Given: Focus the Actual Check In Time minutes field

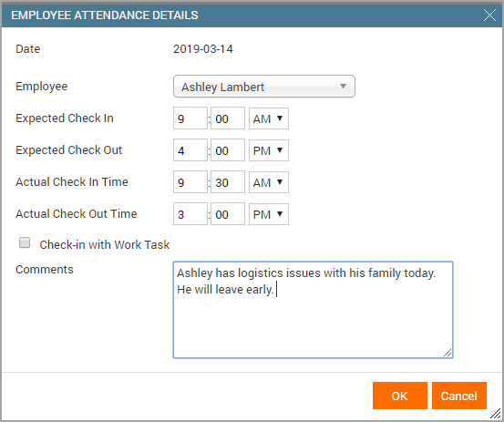Looking at the screenshot, I should click(228, 182).
